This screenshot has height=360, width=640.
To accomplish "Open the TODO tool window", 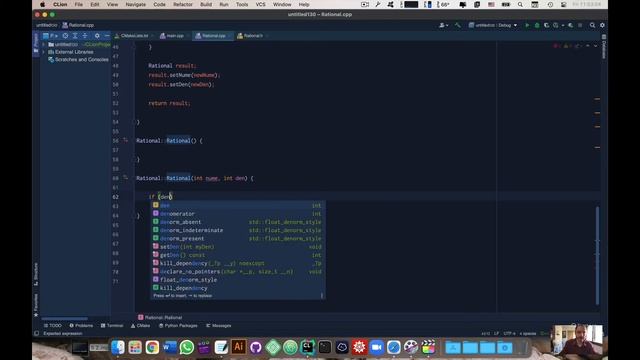I will point(53,326).
